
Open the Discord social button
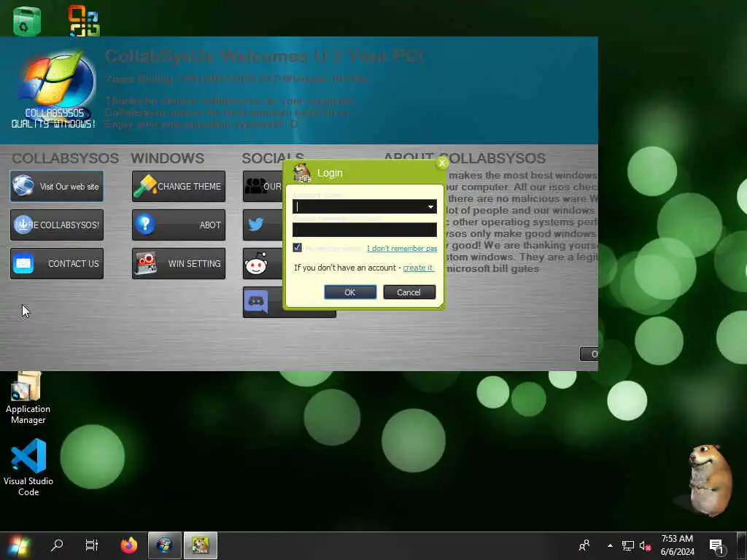click(x=256, y=301)
